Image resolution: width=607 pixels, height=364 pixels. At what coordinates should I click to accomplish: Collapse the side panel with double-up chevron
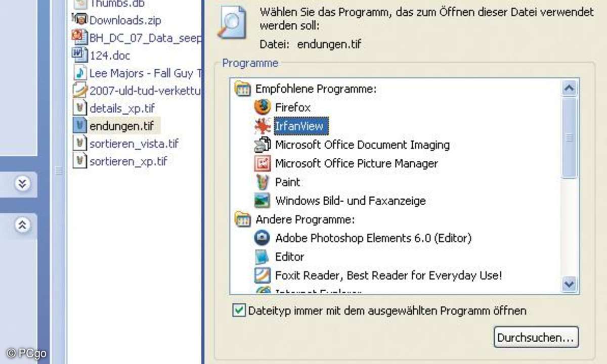22,225
